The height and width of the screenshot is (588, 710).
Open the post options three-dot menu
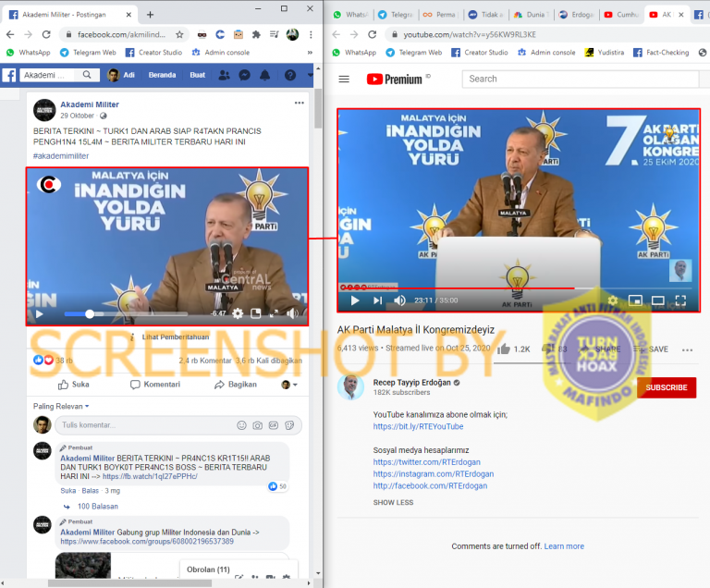[x=300, y=103]
